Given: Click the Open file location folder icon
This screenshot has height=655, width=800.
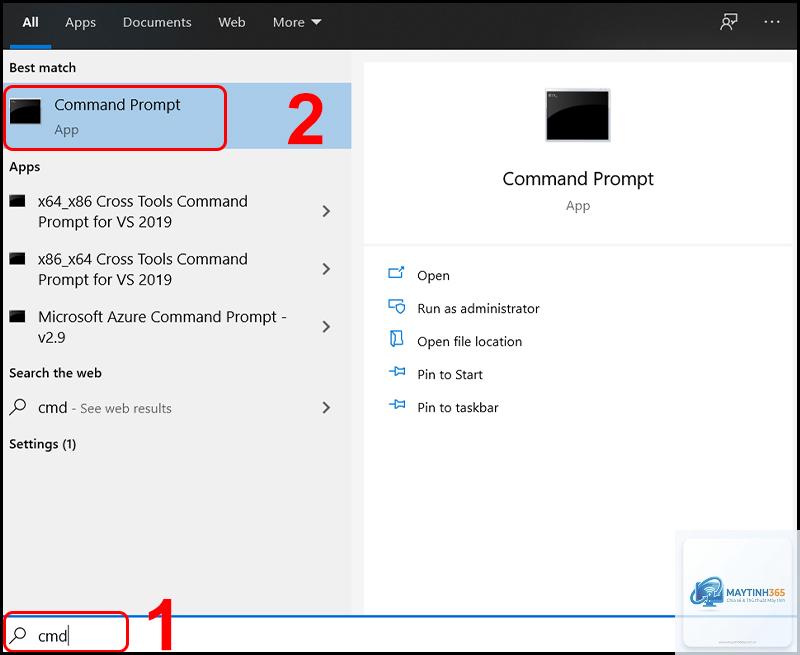Looking at the screenshot, I should click(396, 339).
